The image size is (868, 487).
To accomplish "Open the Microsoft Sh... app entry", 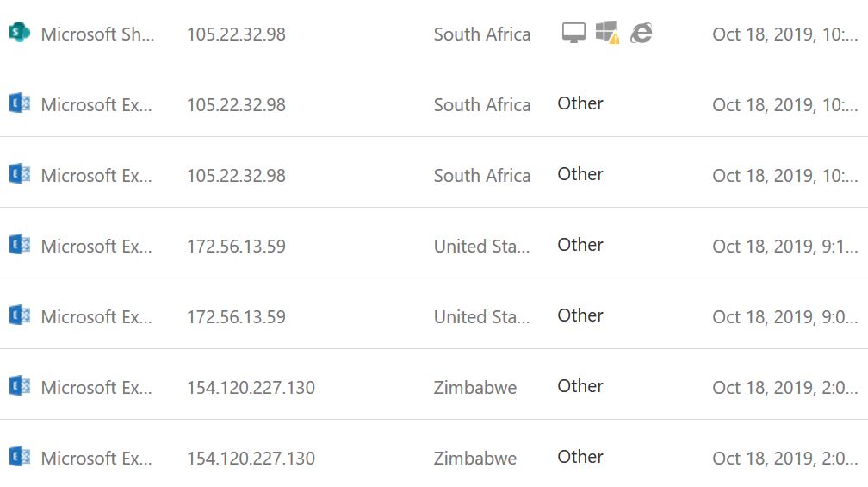I will [x=97, y=34].
